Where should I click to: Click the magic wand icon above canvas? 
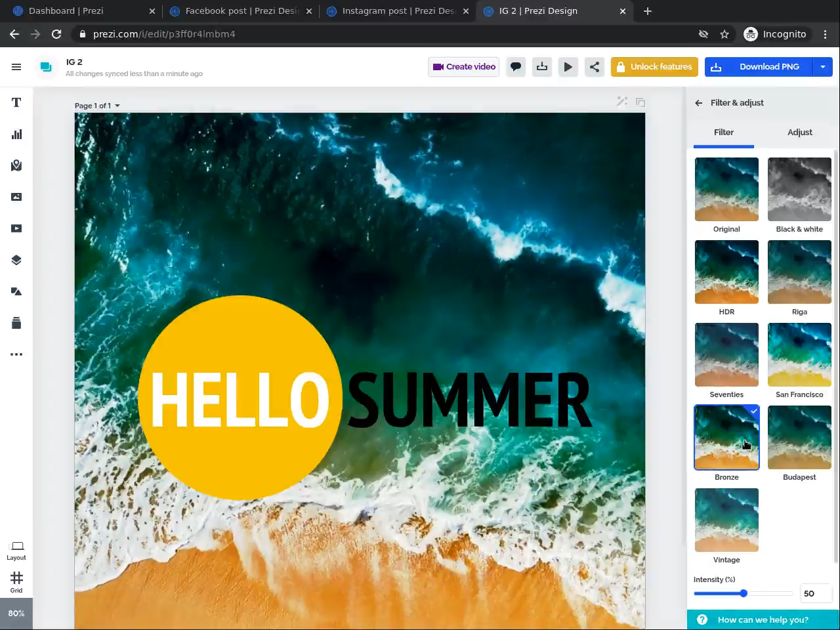click(622, 102)
